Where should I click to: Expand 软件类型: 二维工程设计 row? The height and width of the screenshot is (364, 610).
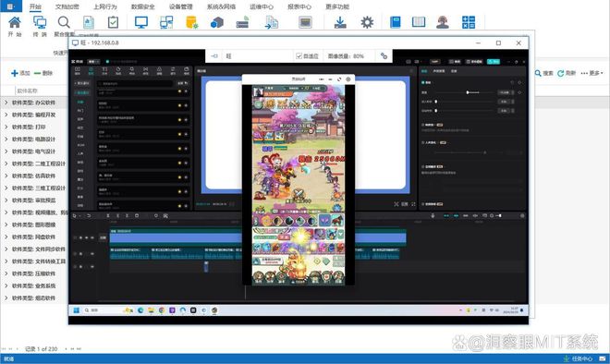pos(6,164)
